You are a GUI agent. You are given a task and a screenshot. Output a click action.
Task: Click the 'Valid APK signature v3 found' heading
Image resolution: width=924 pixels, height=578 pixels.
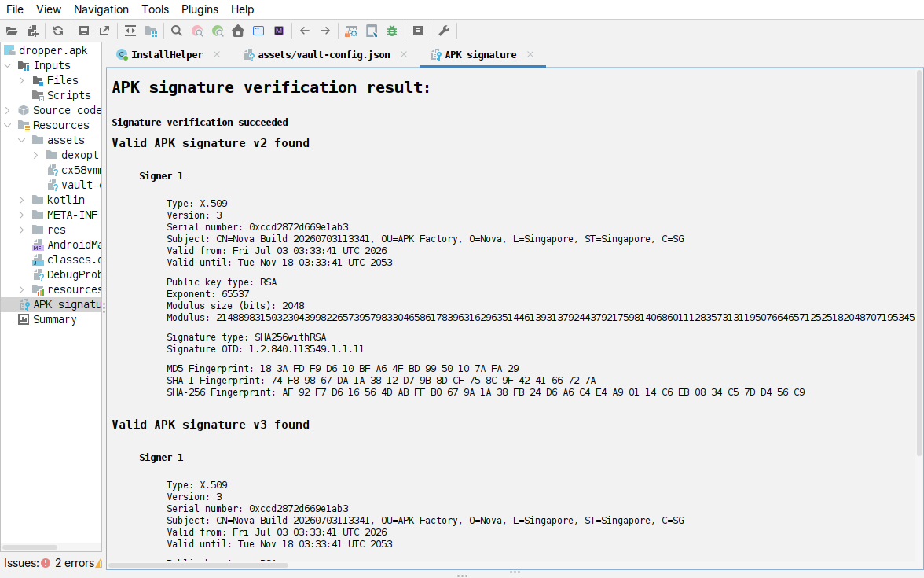click(x=211, y=425)
